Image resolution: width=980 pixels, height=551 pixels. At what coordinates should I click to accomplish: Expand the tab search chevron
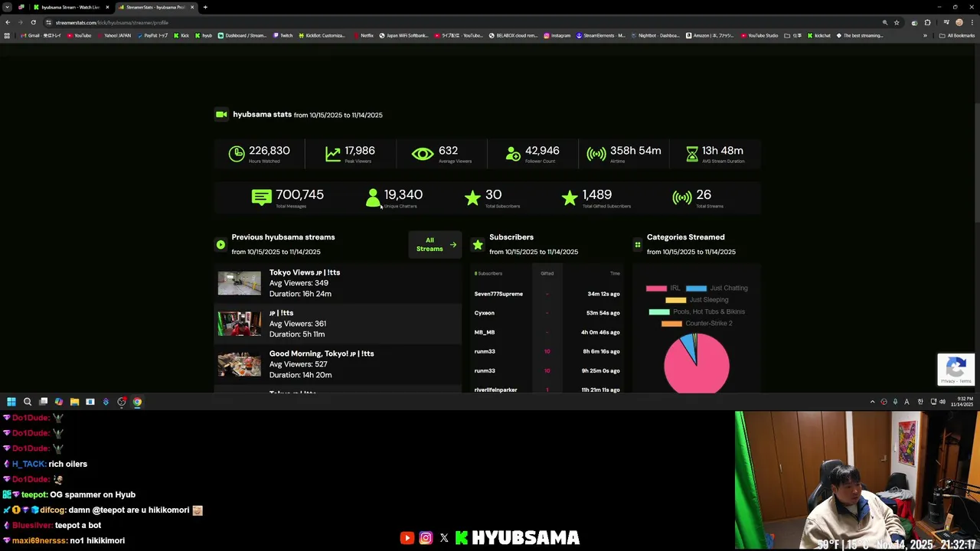[7, 7]
